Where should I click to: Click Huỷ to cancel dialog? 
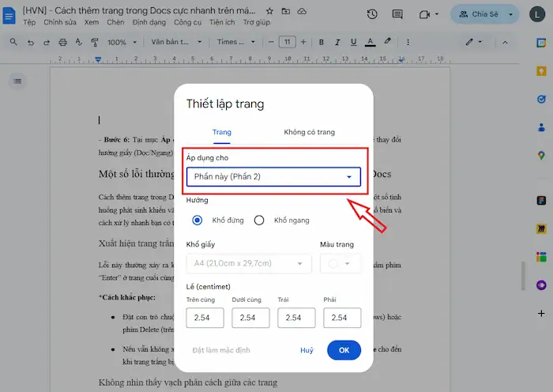point(307,350)
